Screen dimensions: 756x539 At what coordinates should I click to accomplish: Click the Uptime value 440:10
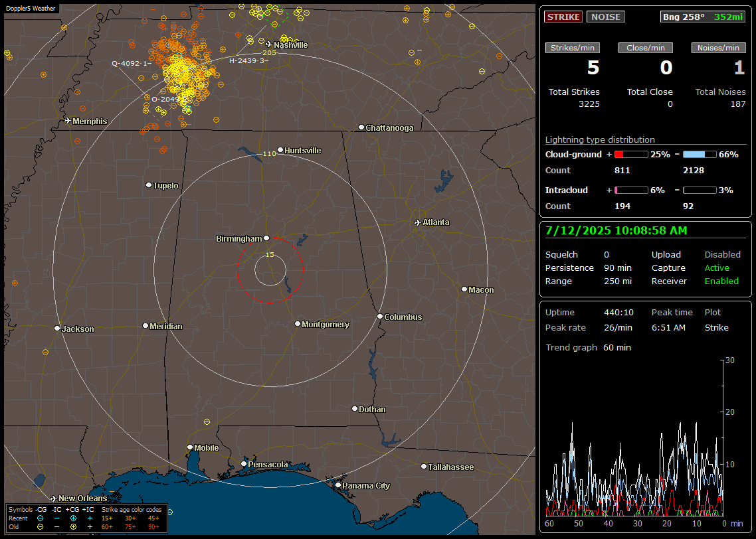(x=618, y=312)
